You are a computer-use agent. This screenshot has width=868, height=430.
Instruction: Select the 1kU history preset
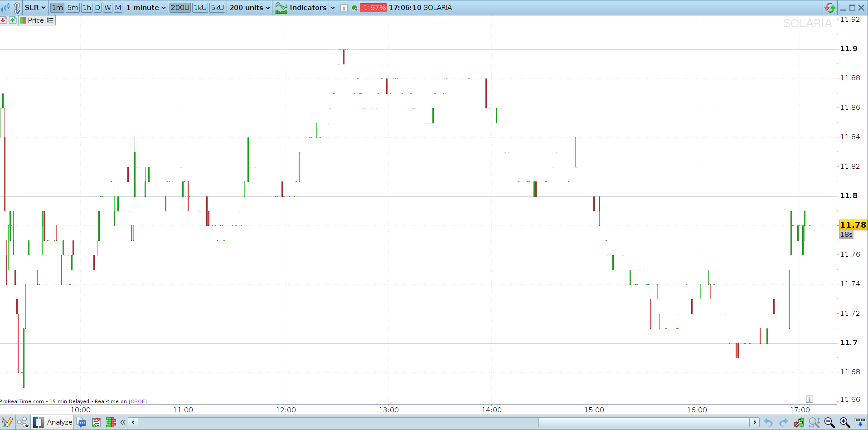coord(200,8)
